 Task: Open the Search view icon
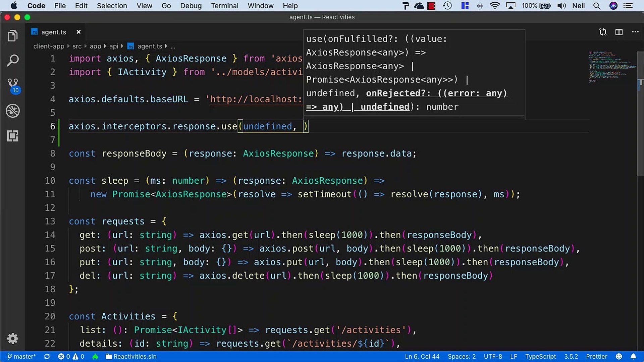(12, 61)
